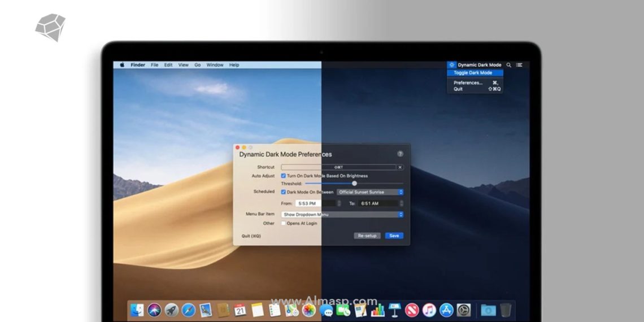644x322 pixels.
Task: Open Pages document icon in dock
Action: (360, 310)
